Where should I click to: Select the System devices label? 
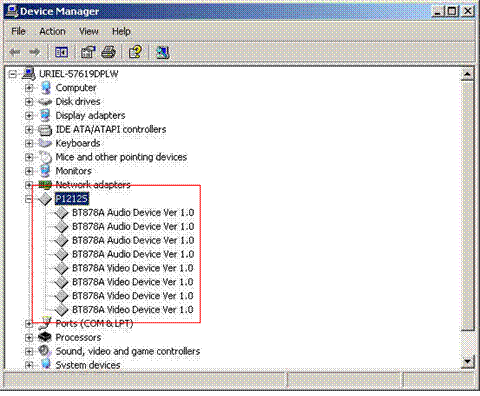(x=88, y=365)
